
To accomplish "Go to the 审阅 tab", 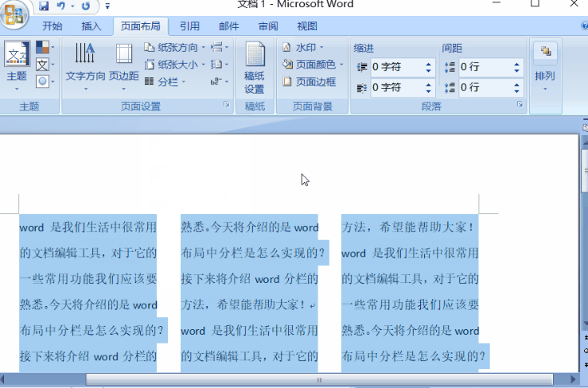I will coord(268,26).
